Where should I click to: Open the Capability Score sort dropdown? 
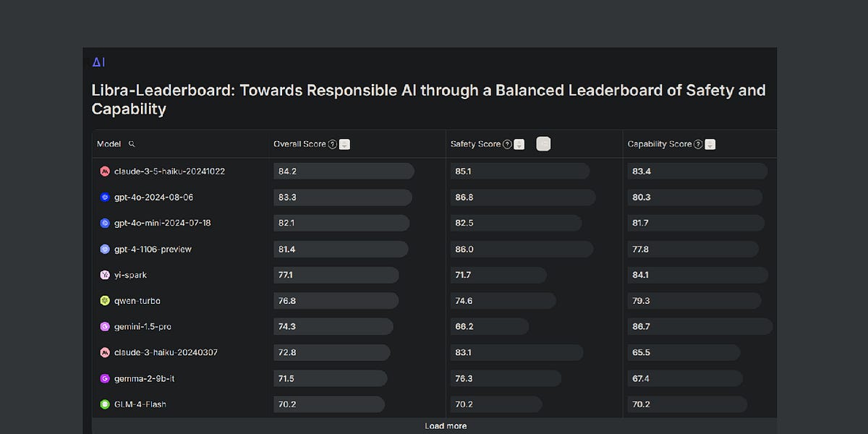710,144
